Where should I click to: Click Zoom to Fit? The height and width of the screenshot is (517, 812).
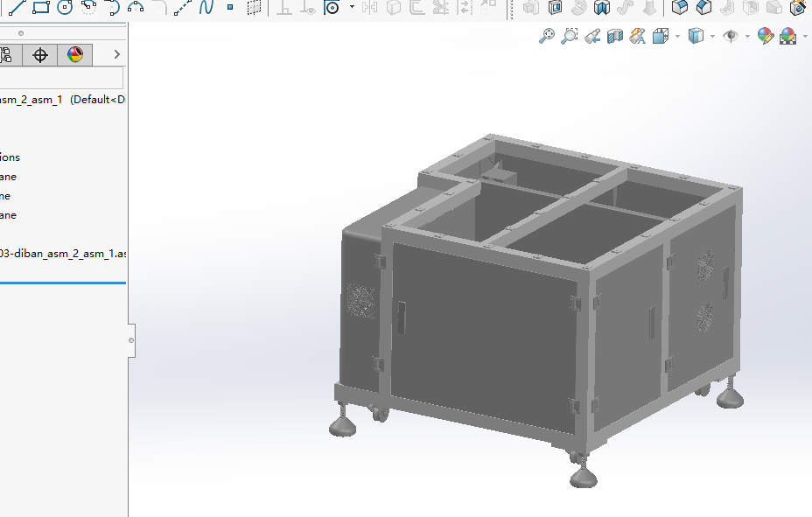click(x=546, y=36)
